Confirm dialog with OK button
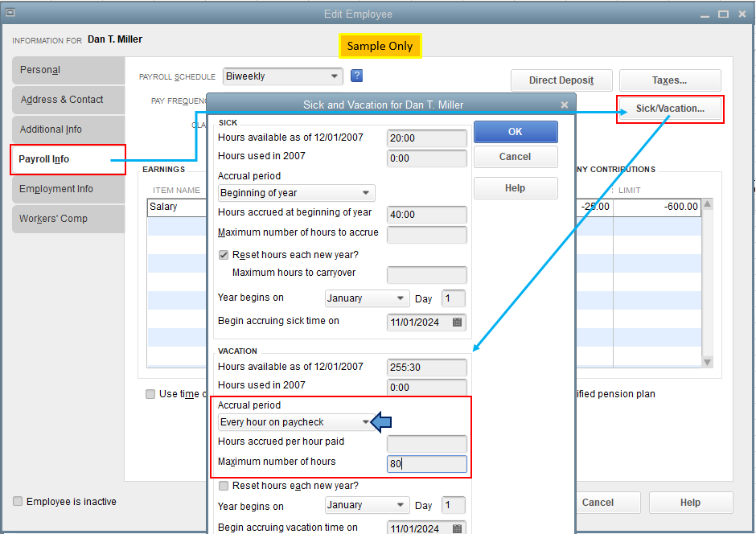Screen dimensions: 756x534 516,132
